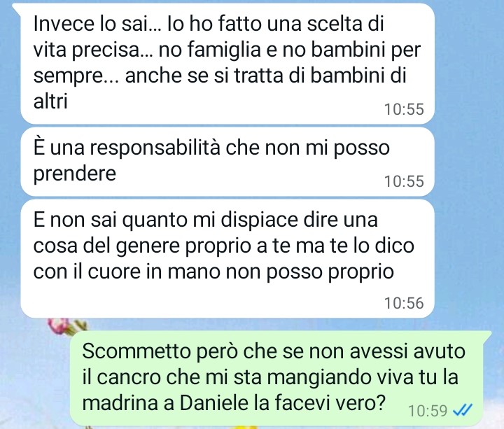Click empty blue wallpaper right of white bubbles

pos(469,161)
